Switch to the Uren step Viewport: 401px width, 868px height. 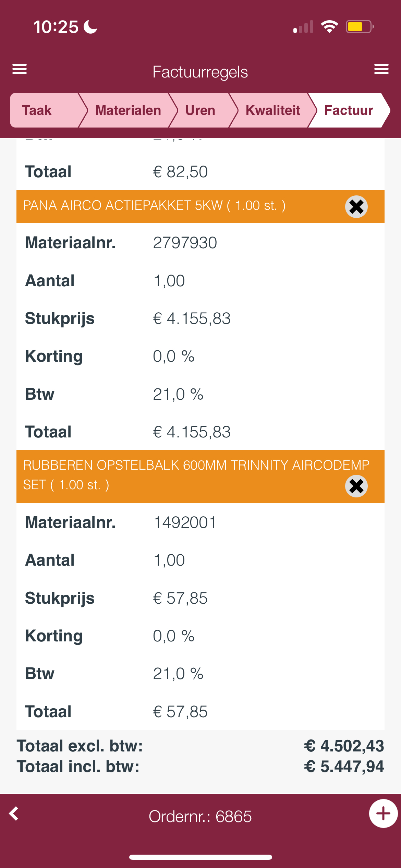tap(200, 110)
